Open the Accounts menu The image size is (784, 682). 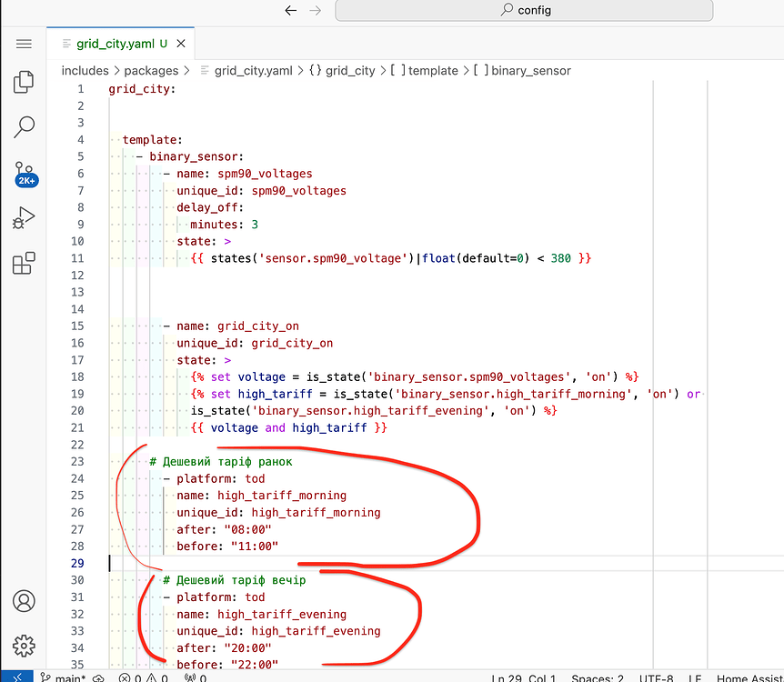point(24,601)
